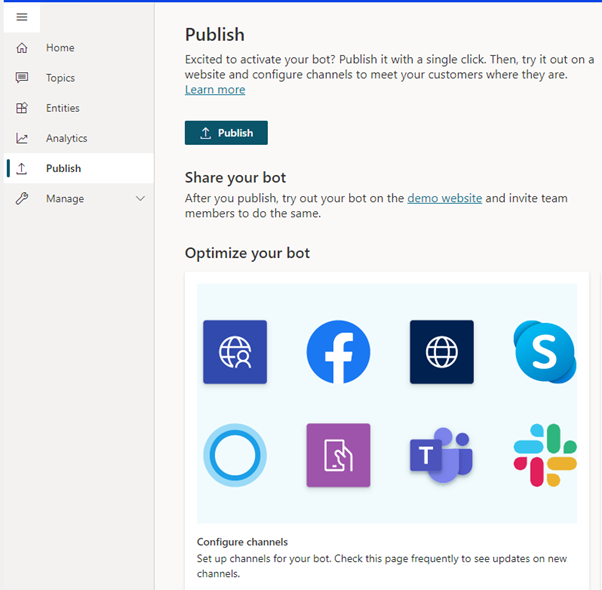This screenshot has width=602, height=590.
Task: Select the purple mobile app channel icon
Action: (338, 455)
